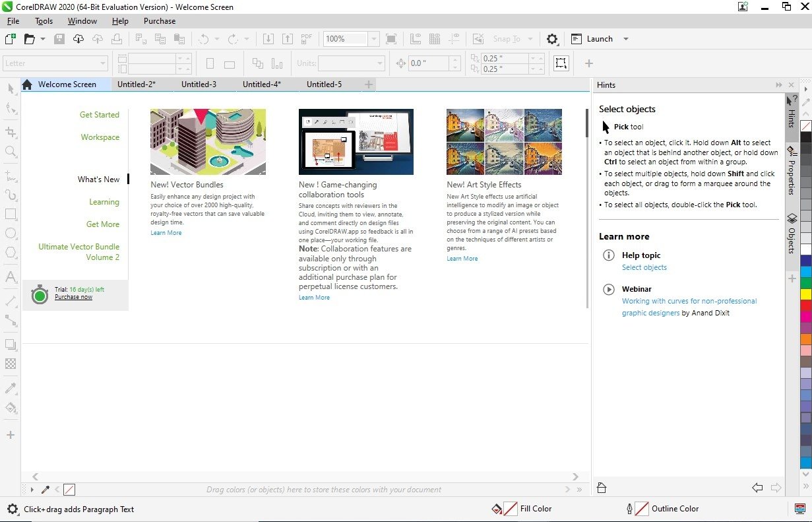
Task: Toggle apply layout to all pages
Action: tap(258, 64)
